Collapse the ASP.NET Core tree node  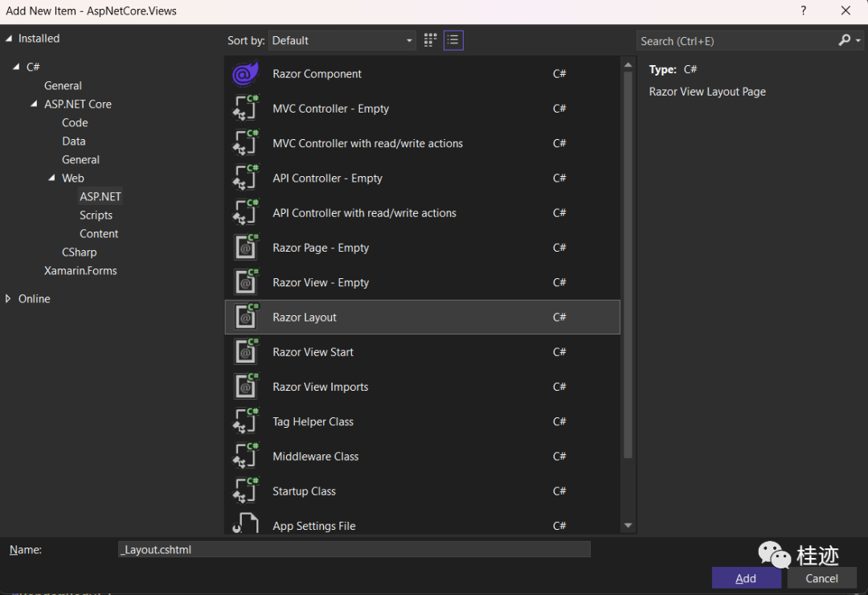(34, 104)
